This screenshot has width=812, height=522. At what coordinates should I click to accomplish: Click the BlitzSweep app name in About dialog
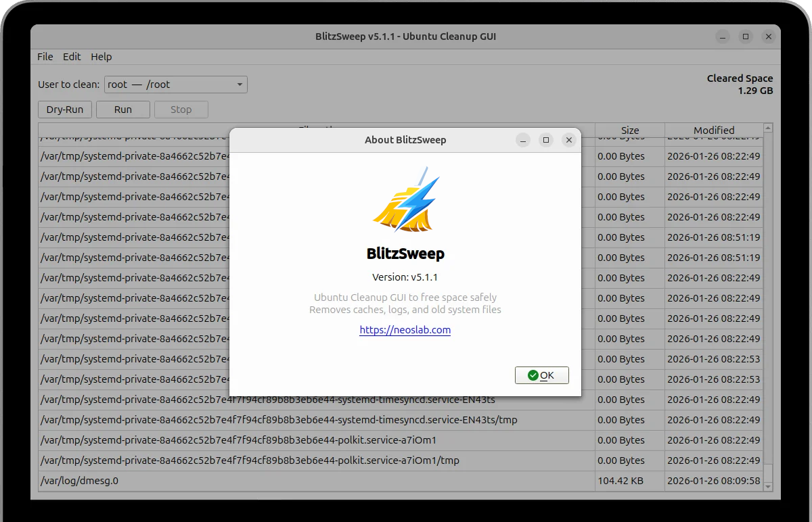pyautogui.click(x=405, y=254)
